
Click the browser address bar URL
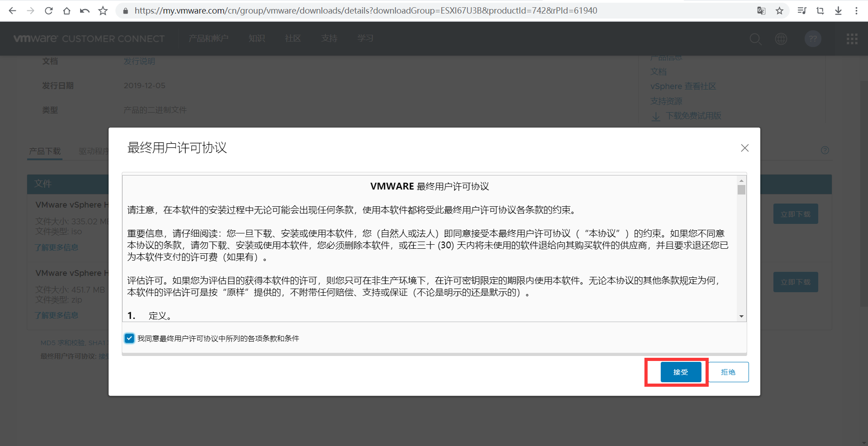point(366,10)
